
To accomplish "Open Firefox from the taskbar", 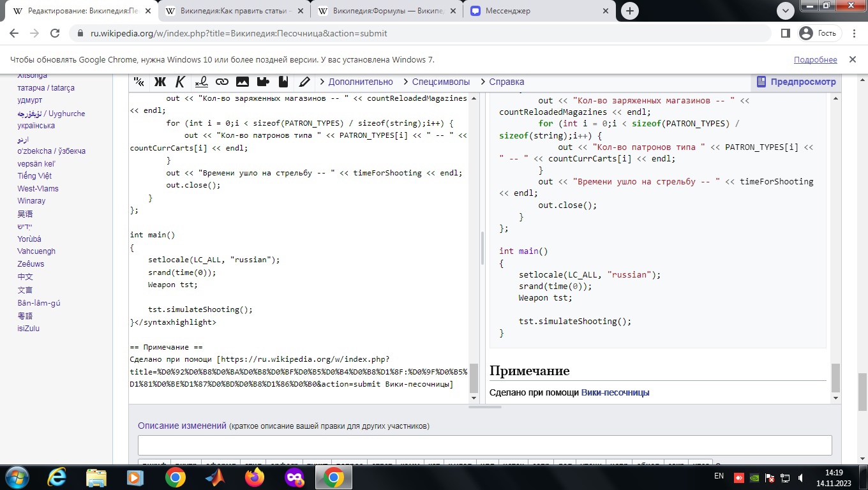I will tap(255, 477).
